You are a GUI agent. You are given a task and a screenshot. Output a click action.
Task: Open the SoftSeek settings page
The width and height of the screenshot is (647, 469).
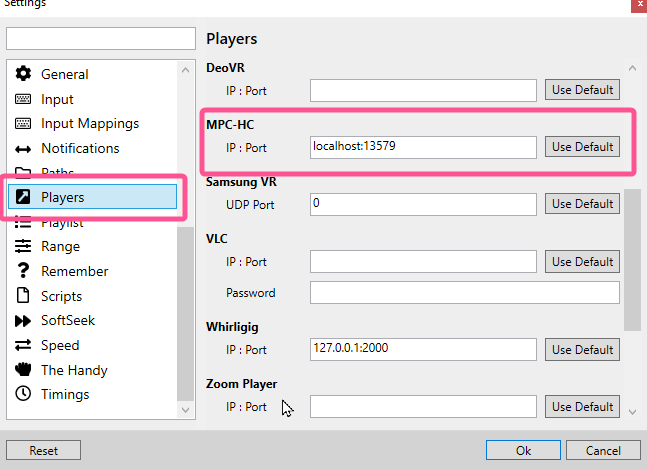tap(92, 321)
